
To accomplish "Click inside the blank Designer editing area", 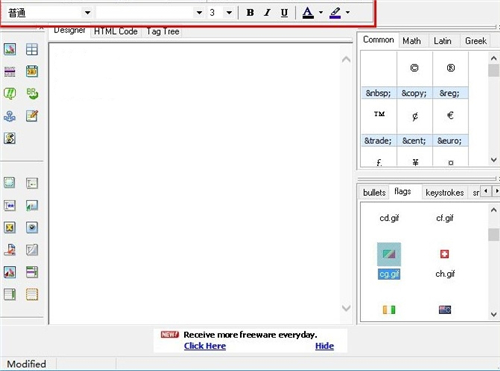I will (195, 183).
